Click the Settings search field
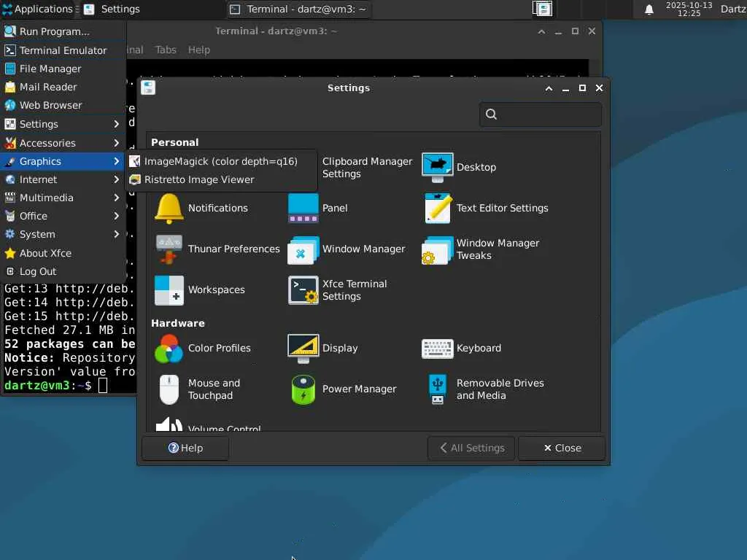Image resolution: width=747 pixels, height=560 pixels. [x=541, y=114]
